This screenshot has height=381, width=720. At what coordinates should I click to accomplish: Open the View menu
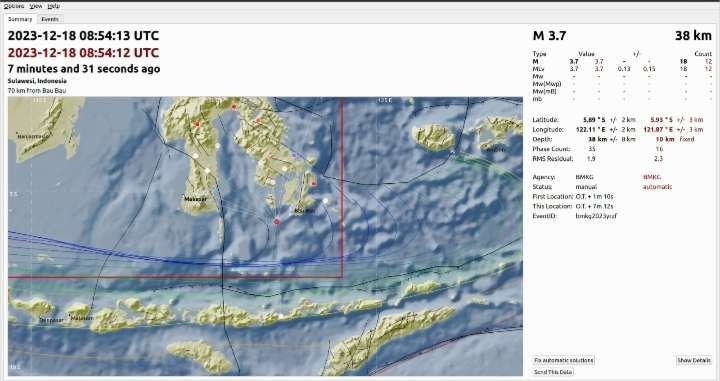(36, 6)
